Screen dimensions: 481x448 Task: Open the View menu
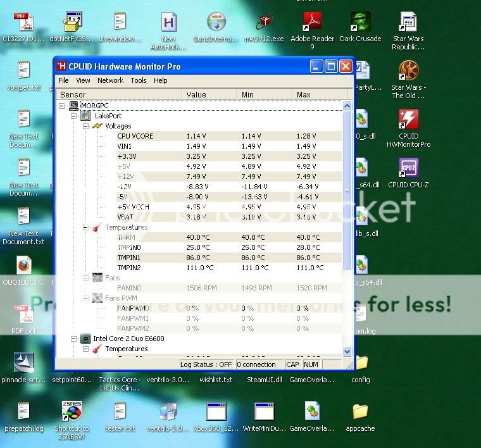click(83, 80)
